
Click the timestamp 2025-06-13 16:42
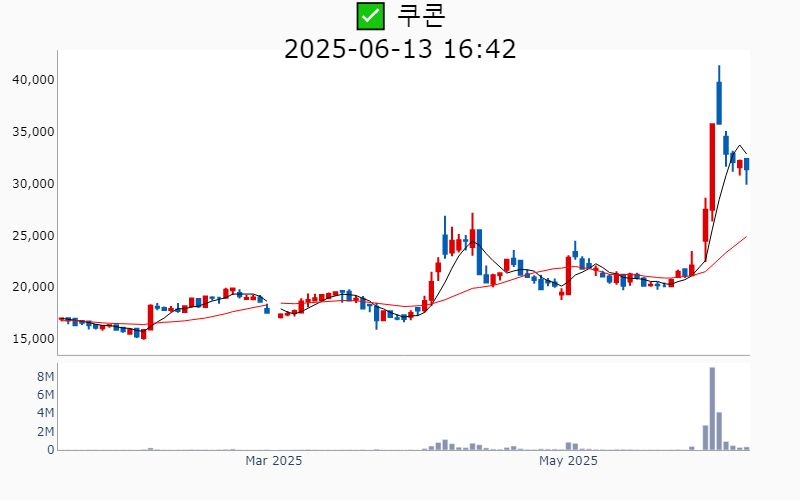(x=400, y=49)
